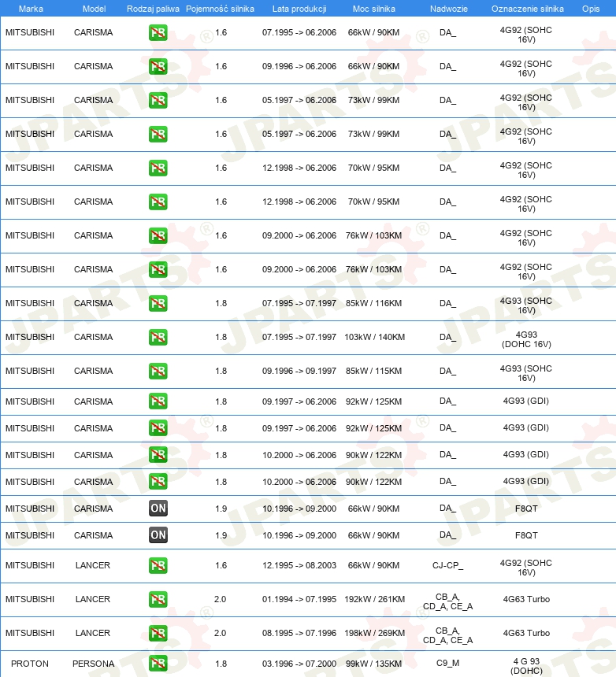The width and height of the screenshot is (616, 677).
Task: Click petrol icon in 103kW / 140KM row
Action: point(158,337)
